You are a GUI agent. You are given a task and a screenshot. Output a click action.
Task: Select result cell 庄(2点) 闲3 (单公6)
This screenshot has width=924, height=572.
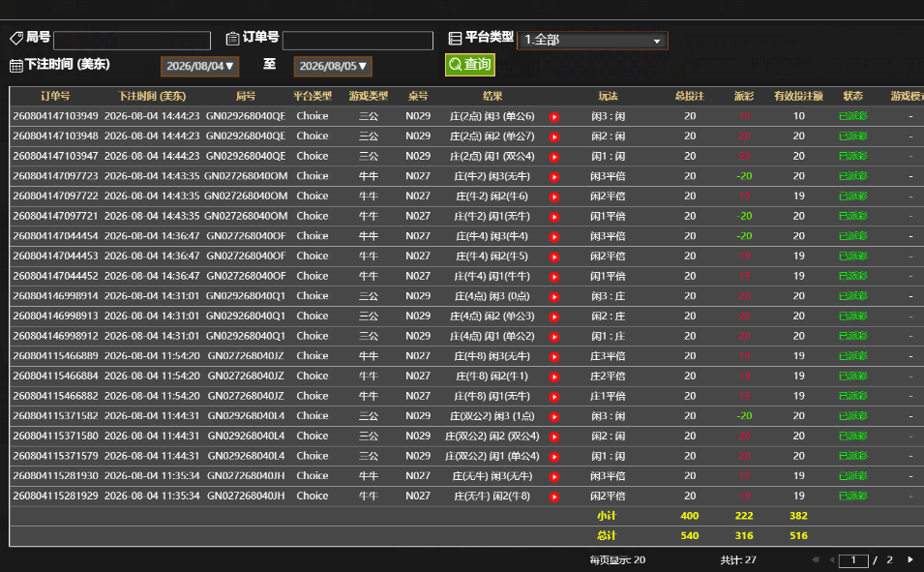[x=492, y=116]
